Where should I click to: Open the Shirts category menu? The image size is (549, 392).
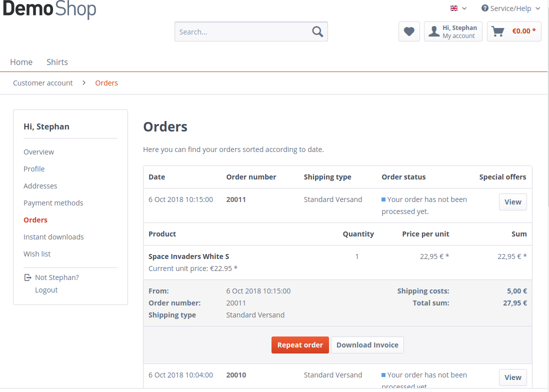coord(57,62)
